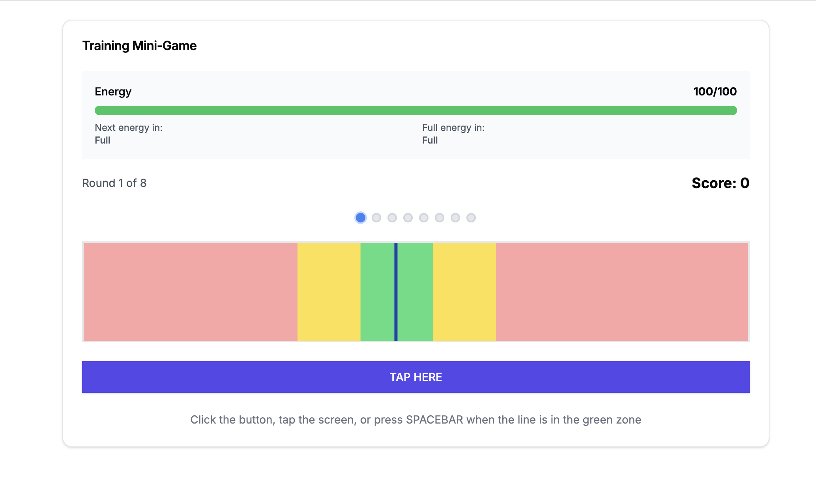
Task: Click the right yellow zone of timing bar
Action: 464,292
